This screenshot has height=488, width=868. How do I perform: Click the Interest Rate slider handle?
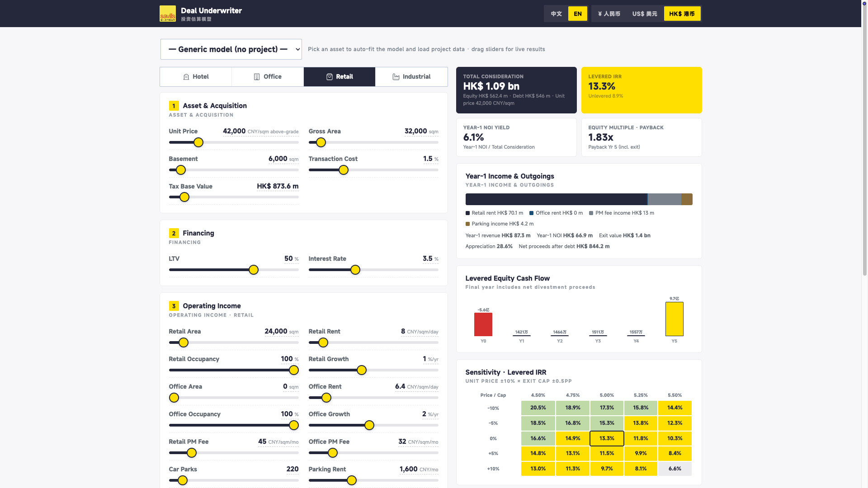click(x=355, y=270)
